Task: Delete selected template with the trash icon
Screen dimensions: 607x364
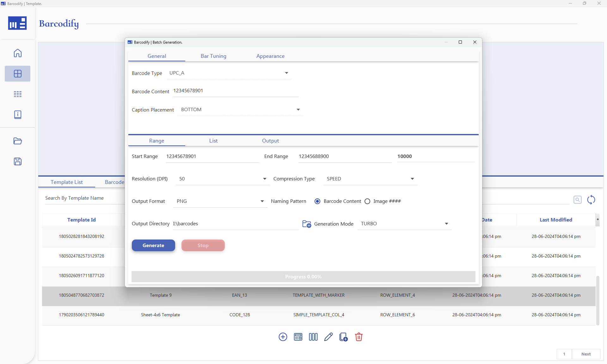Action: coord(359,337)
